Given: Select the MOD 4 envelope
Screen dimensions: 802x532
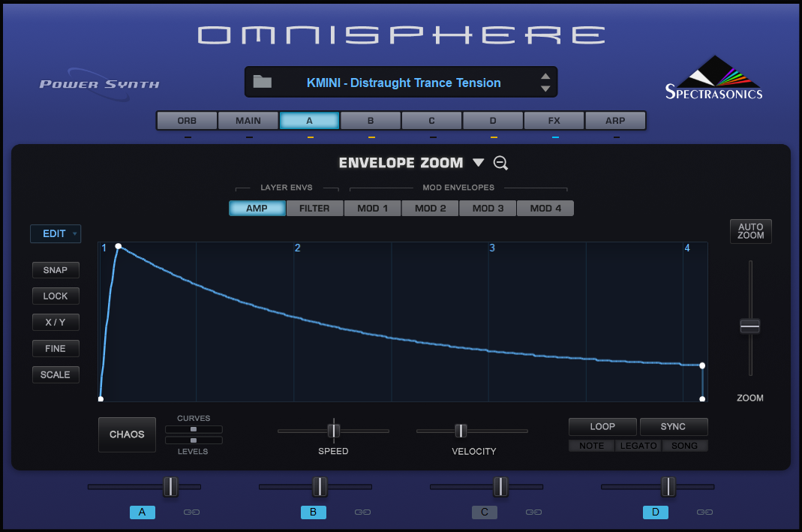Looking at the screenshot, I should 545,208.
